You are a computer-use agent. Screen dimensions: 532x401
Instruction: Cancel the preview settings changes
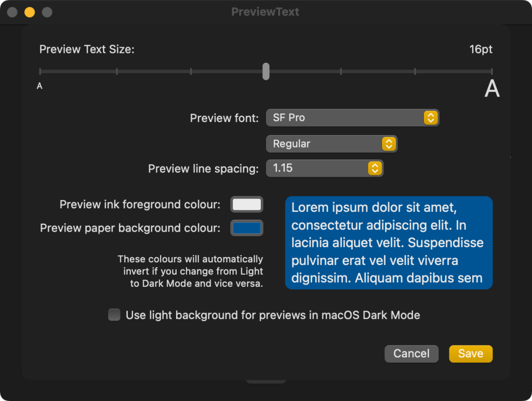point(411,353)
